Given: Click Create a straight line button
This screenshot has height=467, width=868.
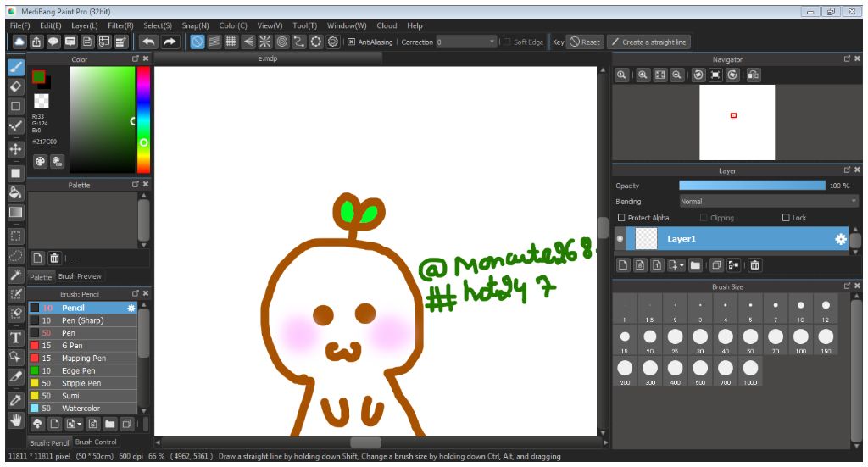Looking at the screenshot, I should click(648, 42).
